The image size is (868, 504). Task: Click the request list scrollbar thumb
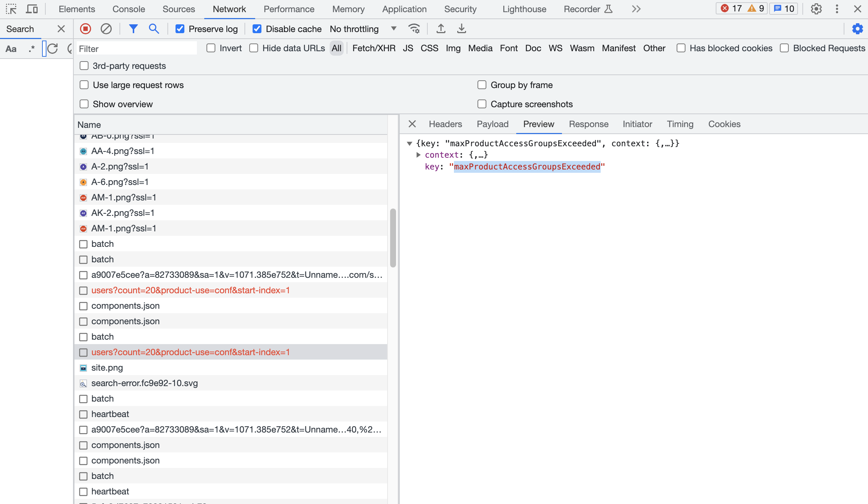click(x=393, y=238)
